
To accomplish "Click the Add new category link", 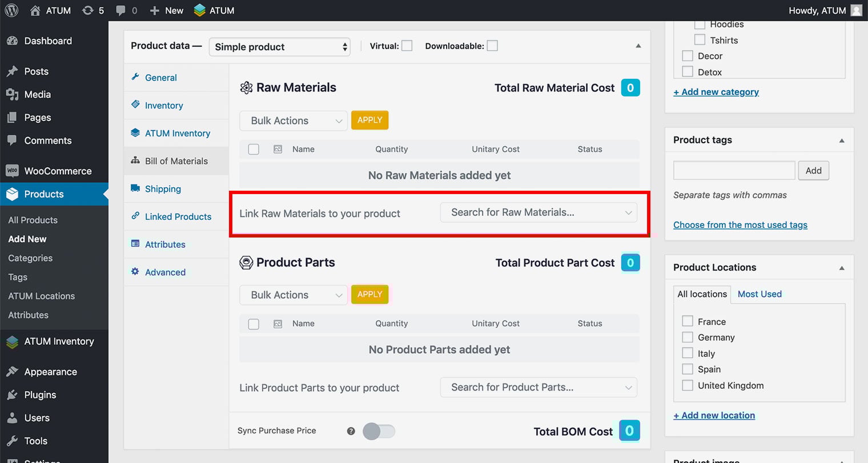I will tap(716, 92).
